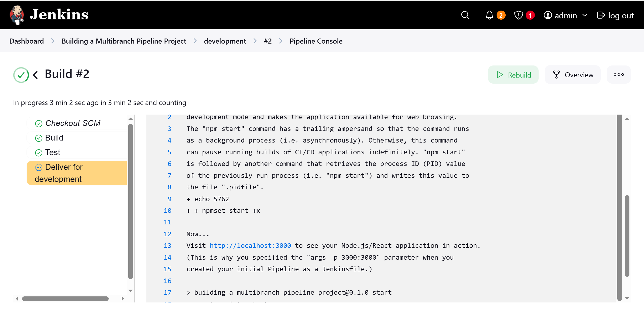This screenshot has width=644, height=309.
Task: Click the Rebuild play icon
Action: pyautogui.click(x=500, y=75)
